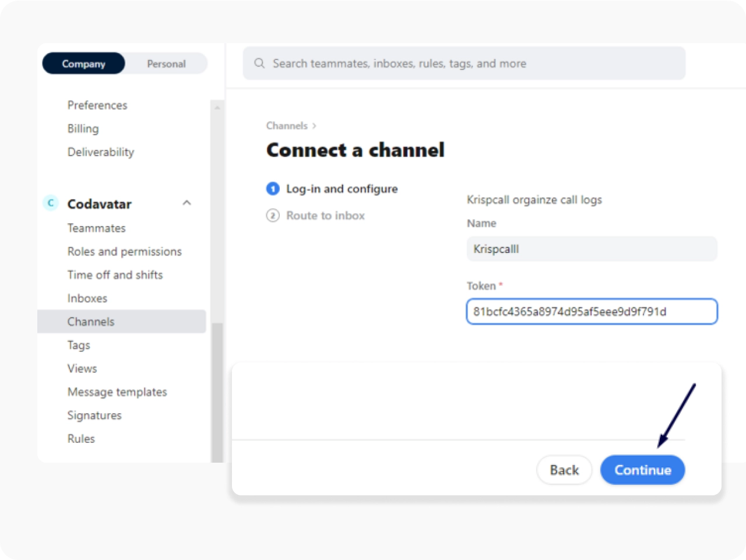This screenshot has width=746, height=560.
Task: Click the Channels breadcrumb chevron
Action: (314, 126)
